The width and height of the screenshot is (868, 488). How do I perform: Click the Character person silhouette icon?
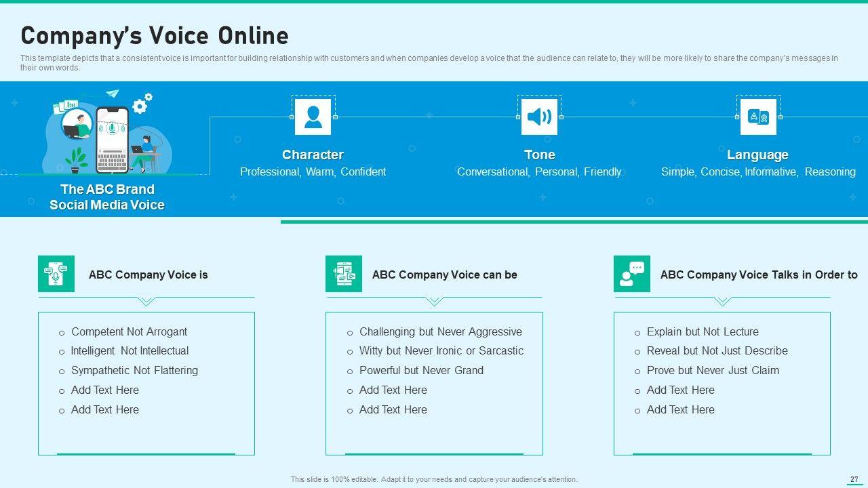coord(313,117)
